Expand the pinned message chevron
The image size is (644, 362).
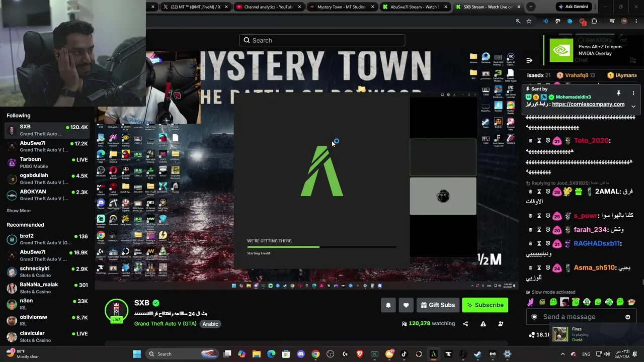[x=633, y=106]
